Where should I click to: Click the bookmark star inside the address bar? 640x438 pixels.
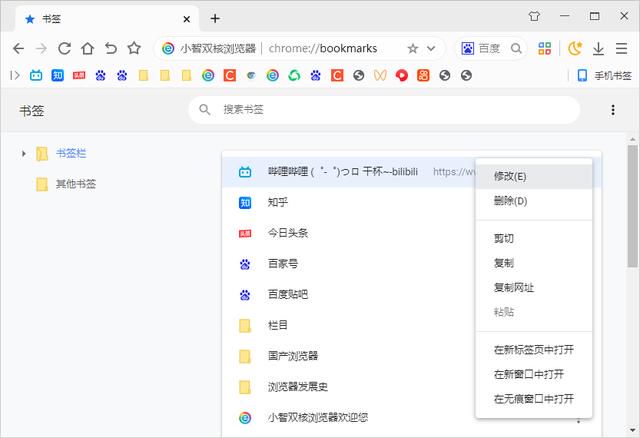(x=413, y=49)
